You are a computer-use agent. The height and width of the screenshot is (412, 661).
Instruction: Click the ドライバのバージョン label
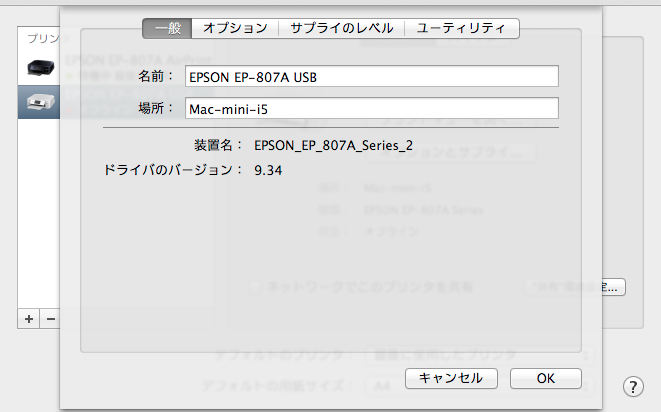coord(173,170)
